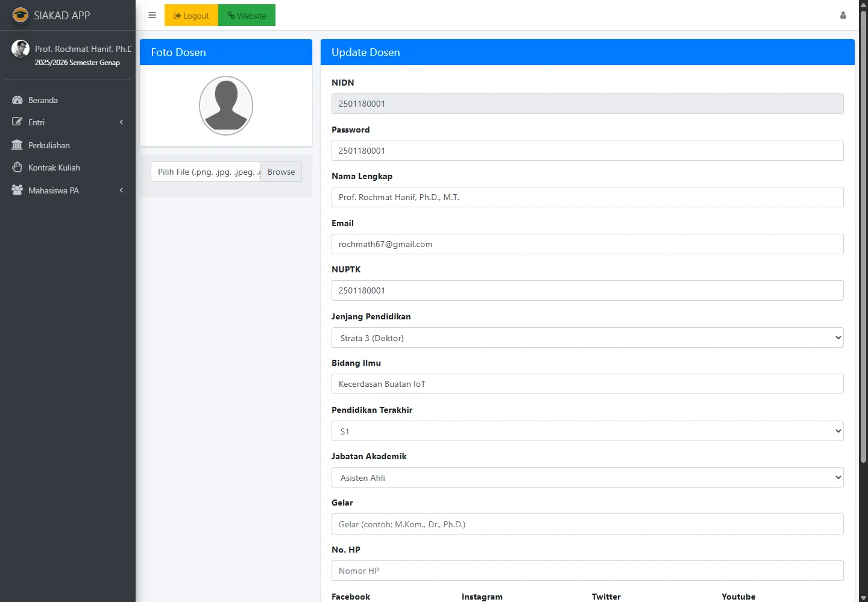Open the Jenjang Pendidikan dropdown
This screenshot has width=868, height=602.
[587, 338]
